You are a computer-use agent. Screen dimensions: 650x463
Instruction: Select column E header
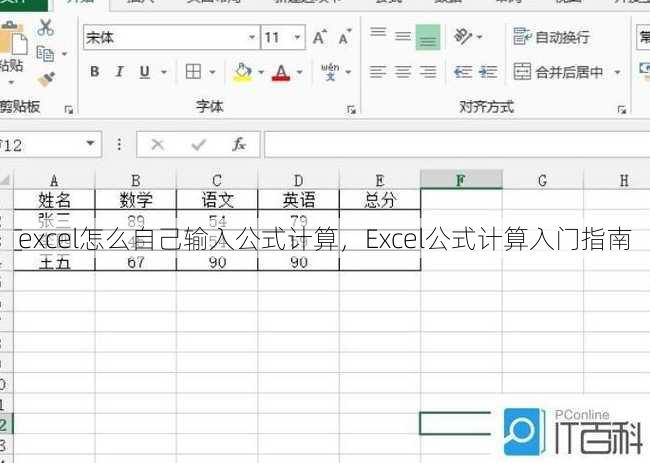tap(380, 180)
